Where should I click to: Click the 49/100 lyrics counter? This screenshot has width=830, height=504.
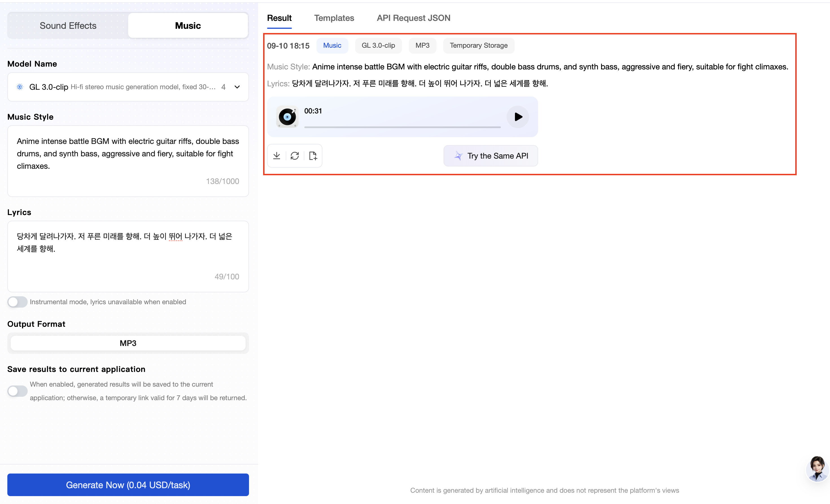[x=227, y=276]
